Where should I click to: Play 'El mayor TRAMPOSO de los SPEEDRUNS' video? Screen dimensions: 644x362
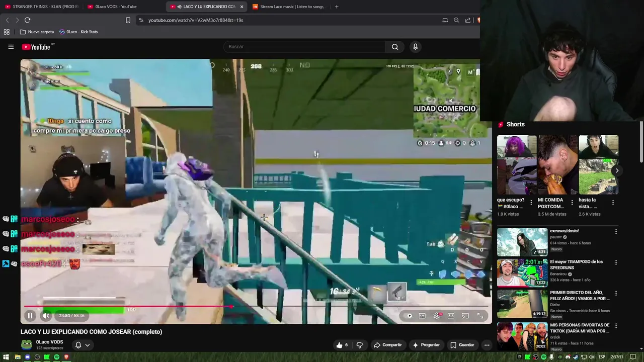point(522,273)
